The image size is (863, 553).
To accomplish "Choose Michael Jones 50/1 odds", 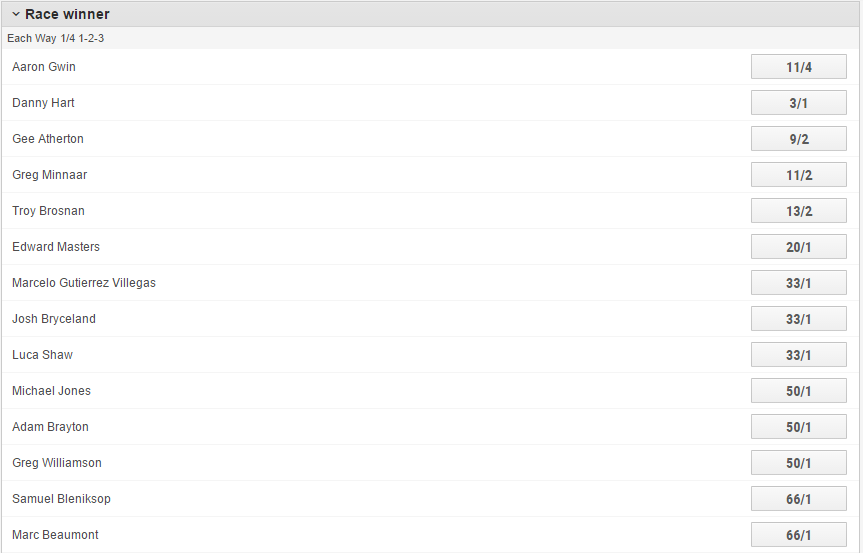I will (x=798, y=391).
